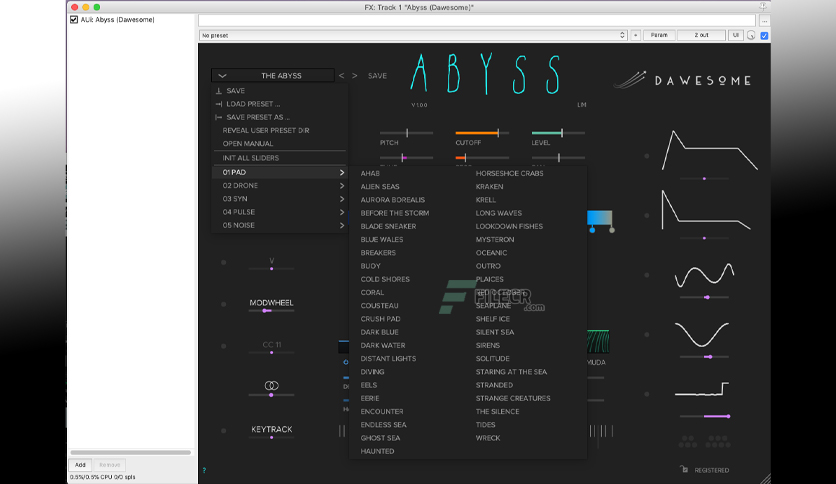Viewport: 836px width, 484px height.
Task: Click the UI button
Action: point(736,35)
